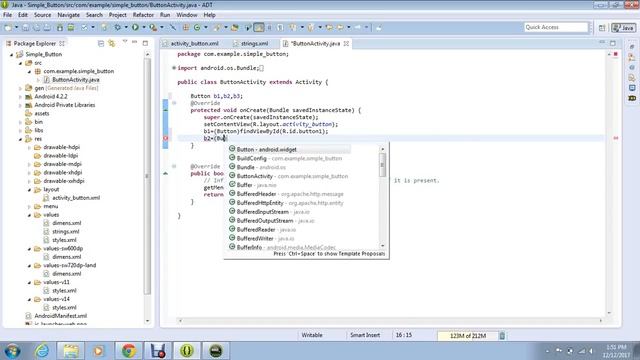Open the Android Virtual Device Manager icon
This screenshot has width=640, height=360.
click(71, 28)
